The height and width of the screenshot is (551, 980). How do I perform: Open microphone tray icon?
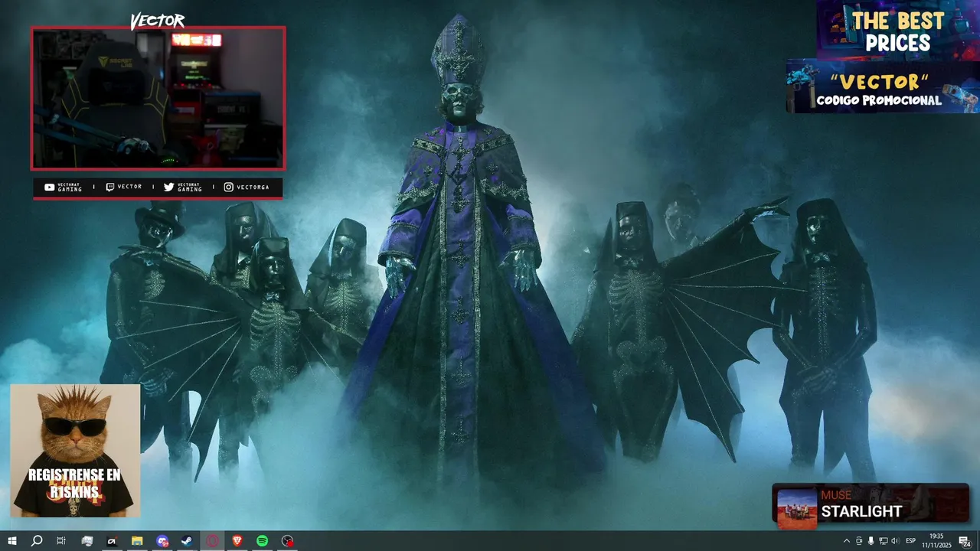871,541
